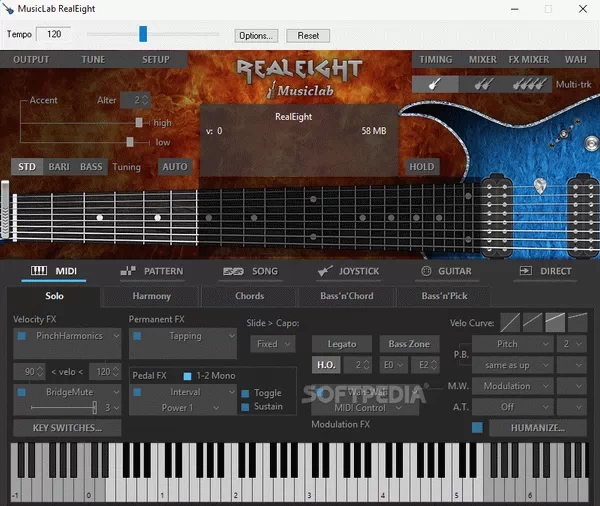Select double guitar track mode icon

483,84
